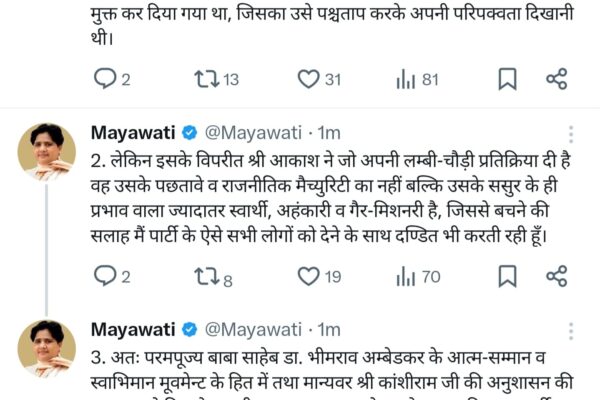Open Mayawati display name on tweet 2

(133, 133)
